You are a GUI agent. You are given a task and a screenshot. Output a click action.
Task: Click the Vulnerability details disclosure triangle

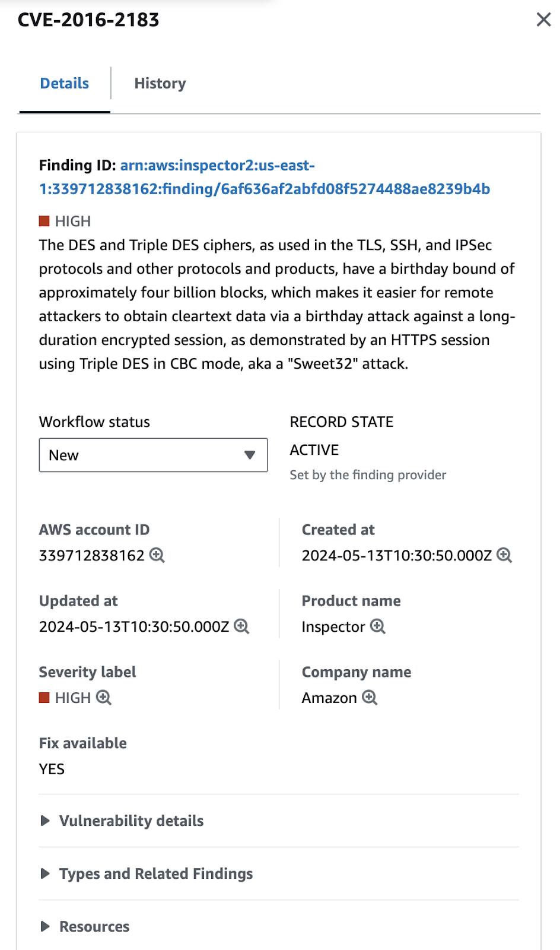pyautogui.click(x=45, y=821)
